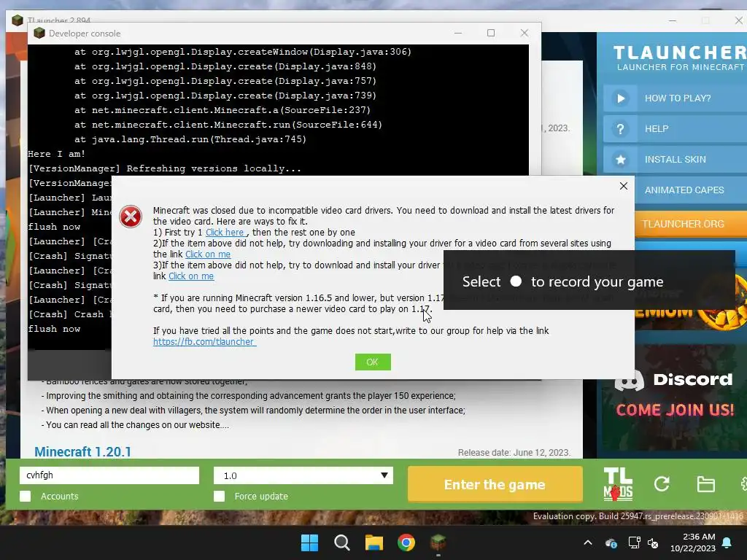Click the TLauncher Minecraft taskbar icon
This screenshot has width=747, height=560.
tap(438, 542)
